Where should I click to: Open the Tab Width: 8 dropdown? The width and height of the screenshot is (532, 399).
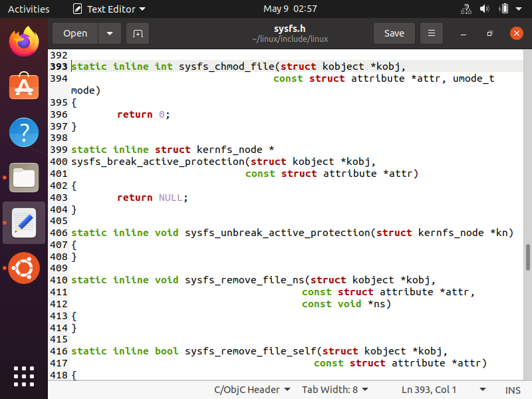[x=334, y=390]
